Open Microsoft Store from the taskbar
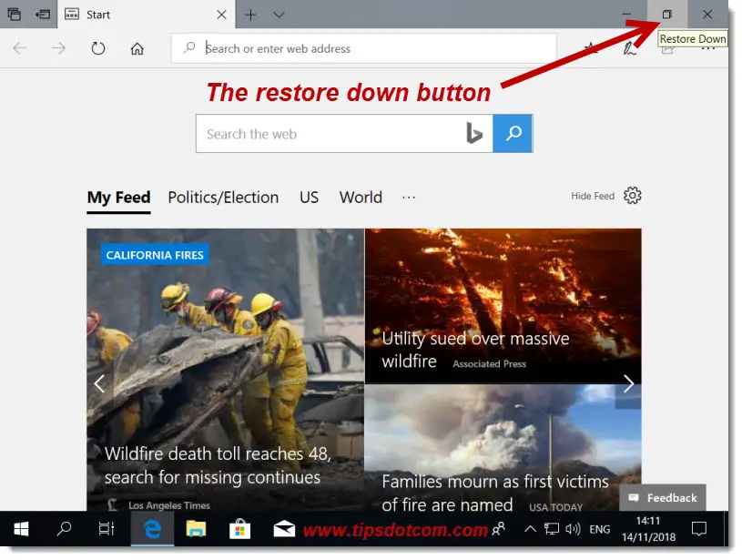The height and width of the screenshot is (560, 742). (x=239, y=529)
